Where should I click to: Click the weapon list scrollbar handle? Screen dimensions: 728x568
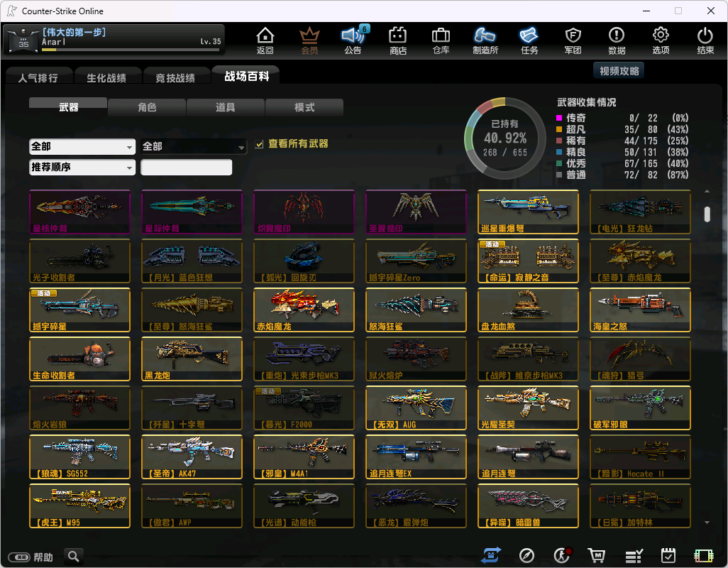(x=707, y=214)
